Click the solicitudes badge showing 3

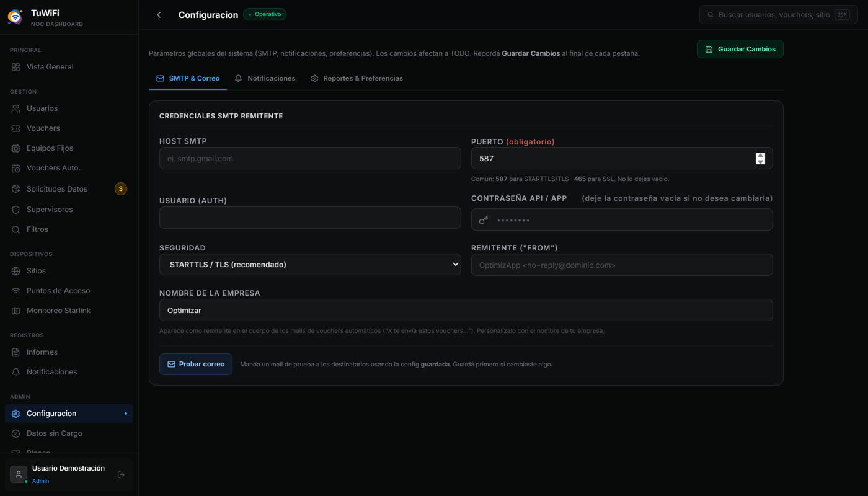pos(121,188)
